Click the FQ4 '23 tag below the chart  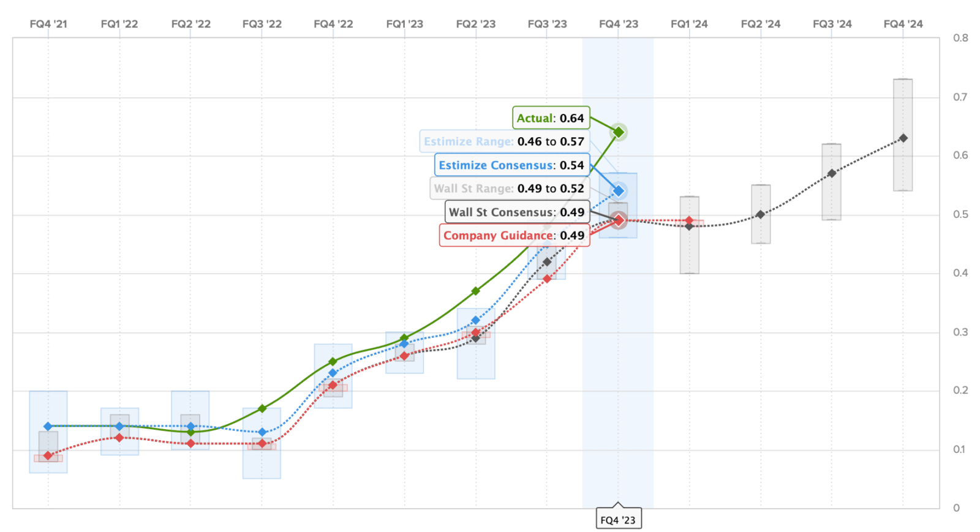point(619,520)
